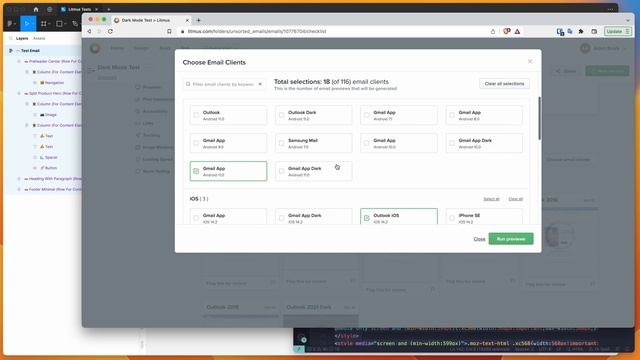Check Gmail App Dark Android 11.0 client

click(281, 171)
